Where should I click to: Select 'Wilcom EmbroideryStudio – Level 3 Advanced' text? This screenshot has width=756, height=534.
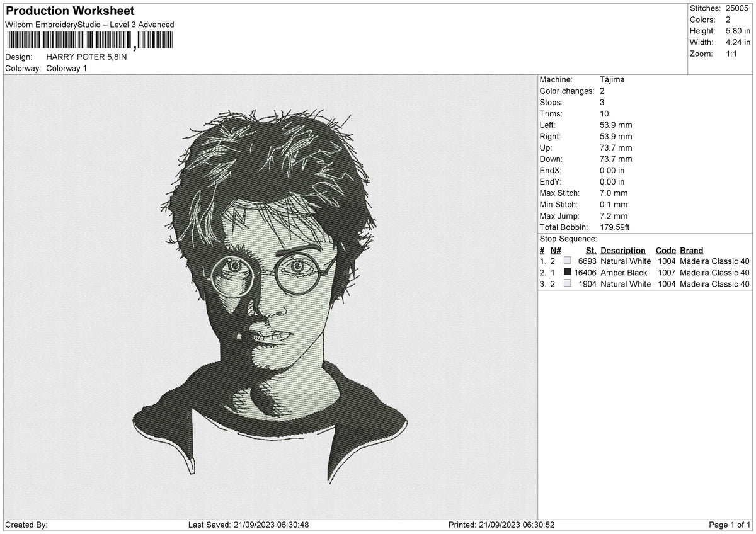point(89,25)
